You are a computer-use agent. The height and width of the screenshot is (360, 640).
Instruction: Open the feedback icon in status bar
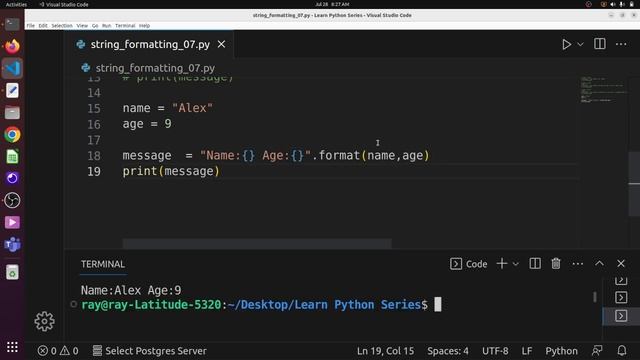[x=597, y=351]
